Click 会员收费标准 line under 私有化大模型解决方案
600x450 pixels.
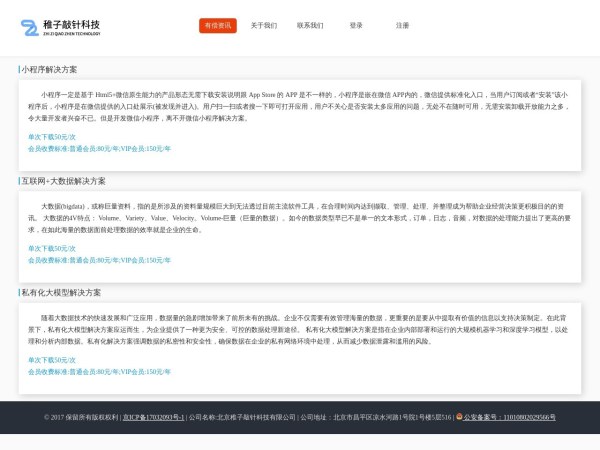[x=99, y=372]
